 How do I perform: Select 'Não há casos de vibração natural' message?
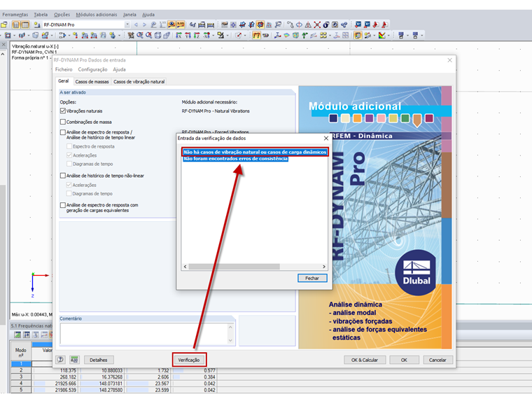pyautogui.click(x=255, y=152)
